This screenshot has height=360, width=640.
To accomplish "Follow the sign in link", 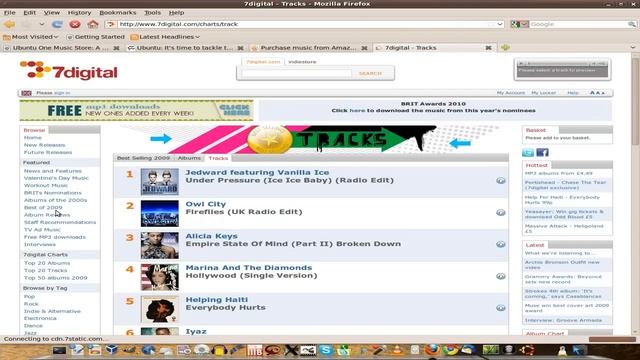I will (62, 93).
